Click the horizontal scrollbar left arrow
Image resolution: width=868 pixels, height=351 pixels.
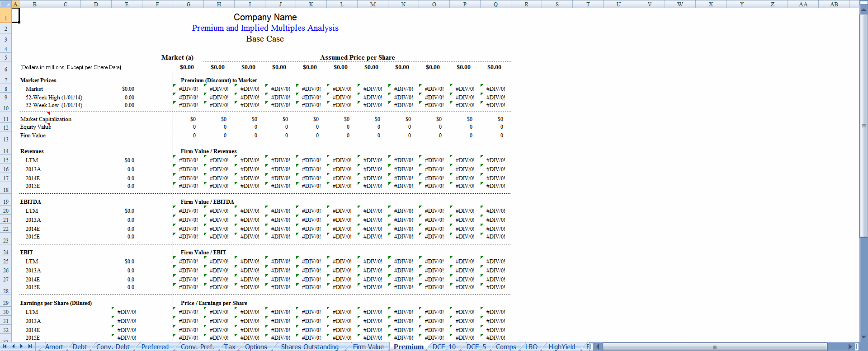pyautogui.click(x=598, y=347)
